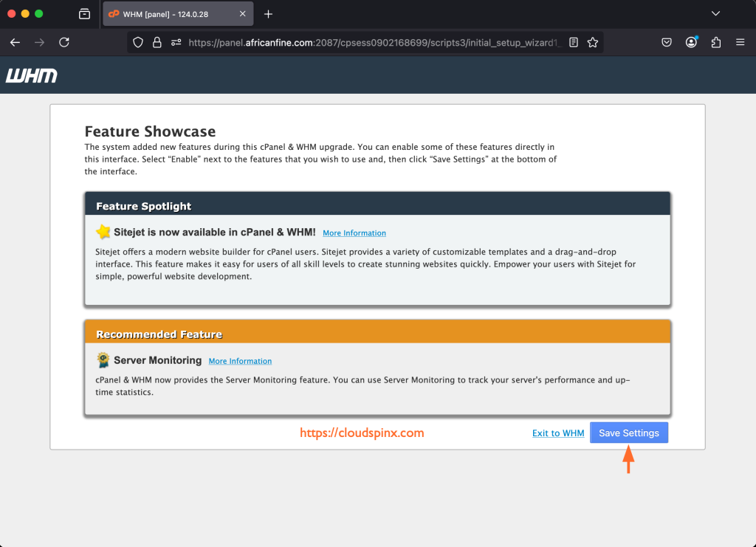The width and height of the screenshot is (756, 547).
Task: Reload the current WHM page
Action: click(64, 43)
